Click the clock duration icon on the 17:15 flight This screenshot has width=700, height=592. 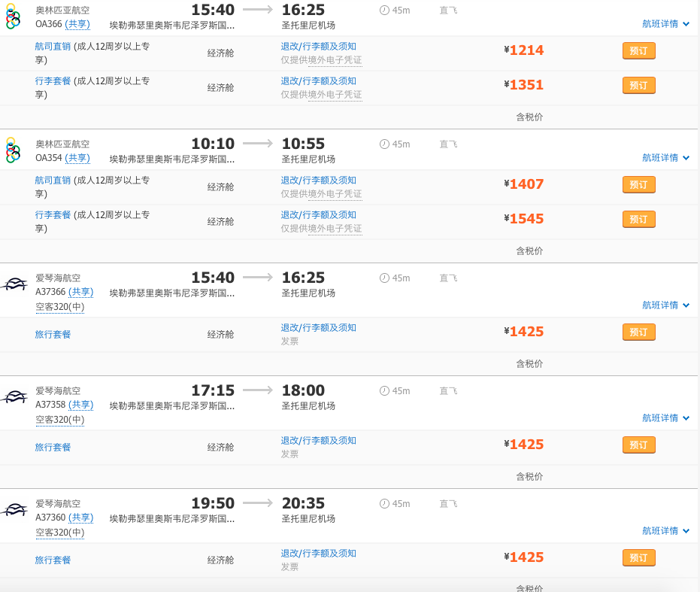point(385,390)
